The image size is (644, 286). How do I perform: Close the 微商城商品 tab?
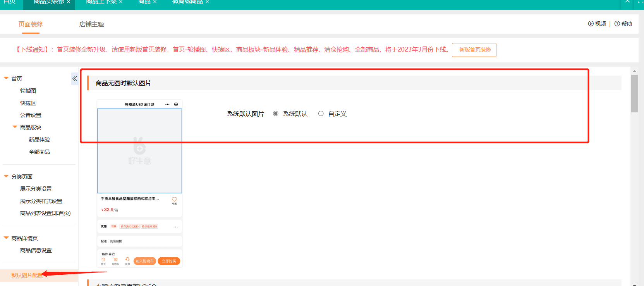click(x=207, y=2)
